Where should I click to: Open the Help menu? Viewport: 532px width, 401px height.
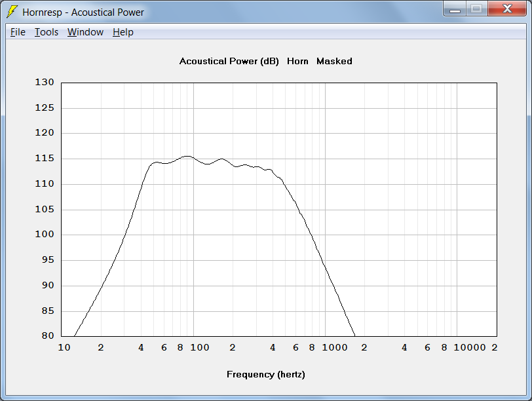point(123,32)
